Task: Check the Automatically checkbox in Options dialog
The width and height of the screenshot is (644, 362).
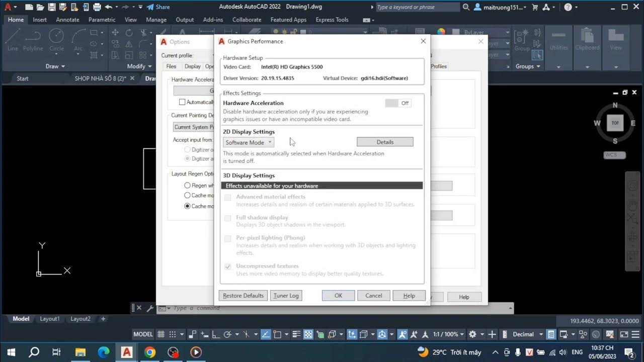Action: (x=182, y=102)
